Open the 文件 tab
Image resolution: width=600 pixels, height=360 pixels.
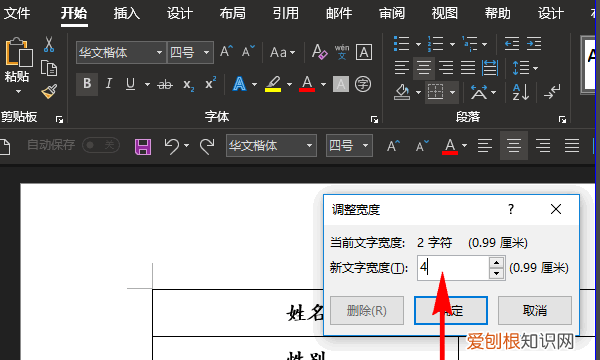coord(16,13)
